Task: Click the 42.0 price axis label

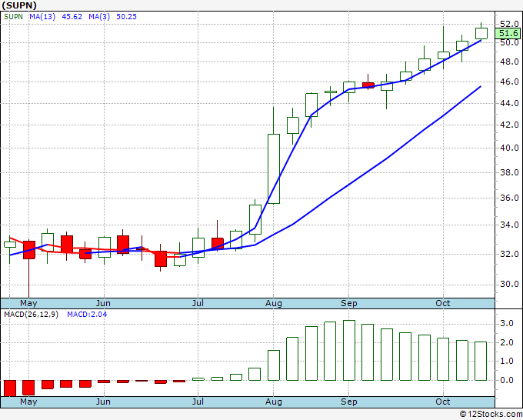Action: point(509,125)
